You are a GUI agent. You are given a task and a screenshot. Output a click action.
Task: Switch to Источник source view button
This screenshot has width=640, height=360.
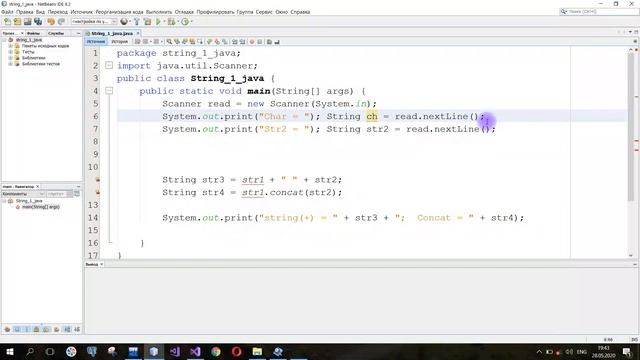coord(96,42)
